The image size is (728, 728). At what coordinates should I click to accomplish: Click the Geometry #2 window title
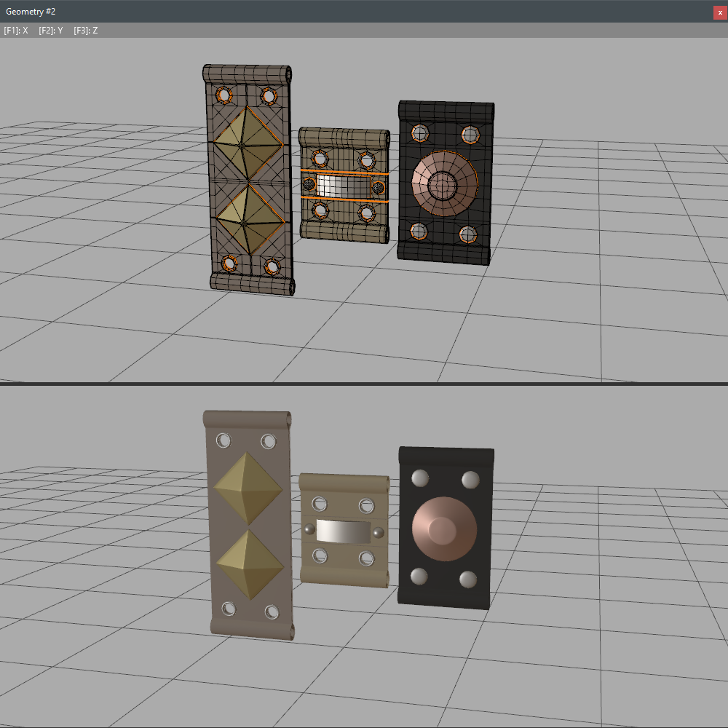pos(31,11)
